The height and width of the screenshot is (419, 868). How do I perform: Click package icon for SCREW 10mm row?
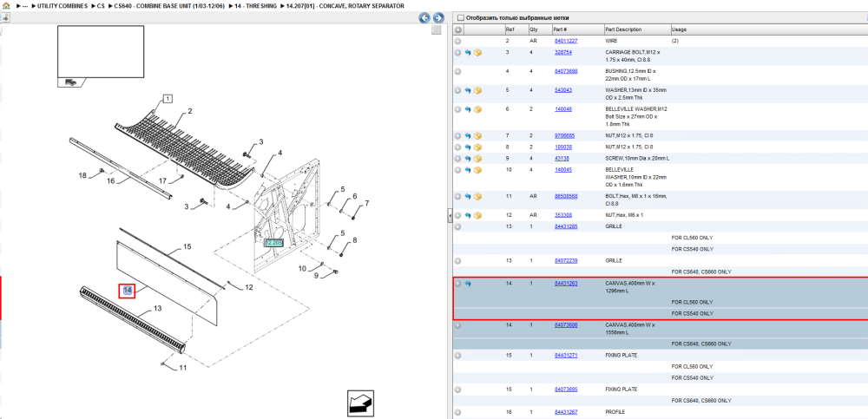pos(477,158)
